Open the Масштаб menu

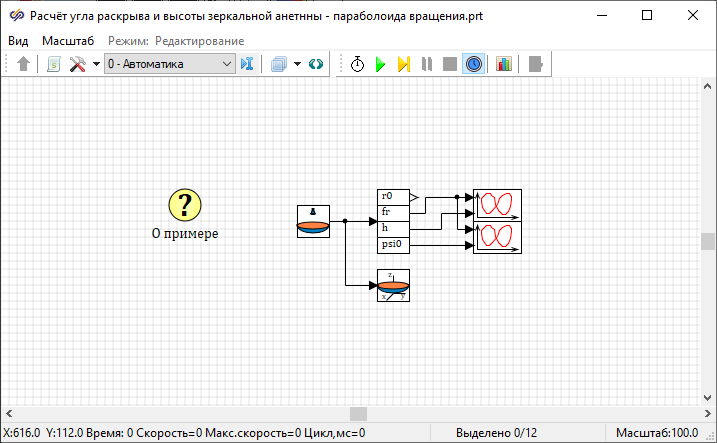click(68, 40)
